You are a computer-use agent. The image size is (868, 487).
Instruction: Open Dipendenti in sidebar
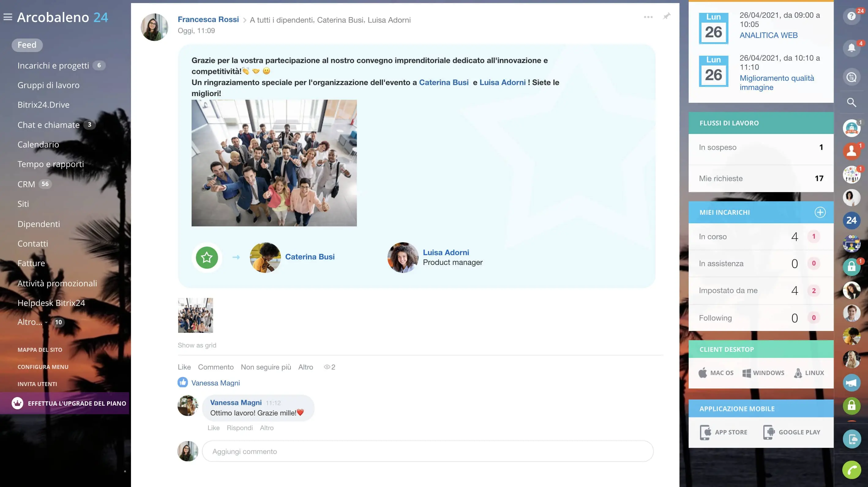point(39,224)
